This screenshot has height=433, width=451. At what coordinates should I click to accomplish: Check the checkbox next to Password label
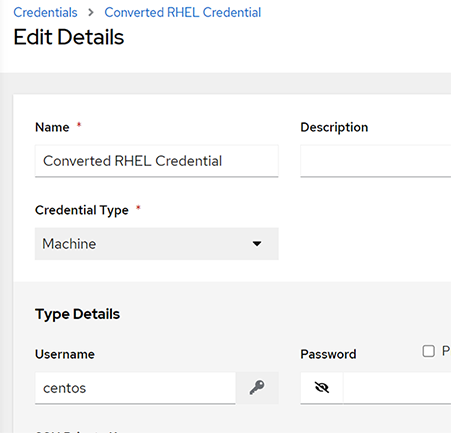pos(428,351)
